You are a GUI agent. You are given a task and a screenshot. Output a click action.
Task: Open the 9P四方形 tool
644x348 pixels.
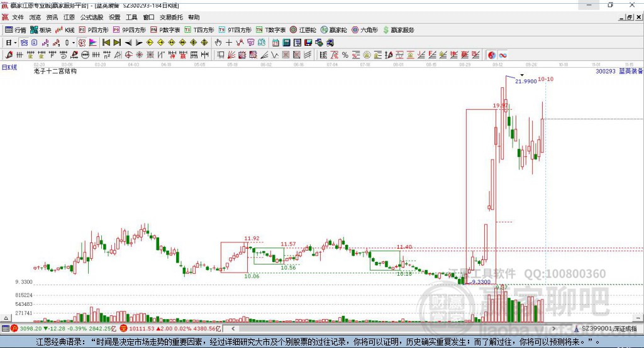point(130,30)
